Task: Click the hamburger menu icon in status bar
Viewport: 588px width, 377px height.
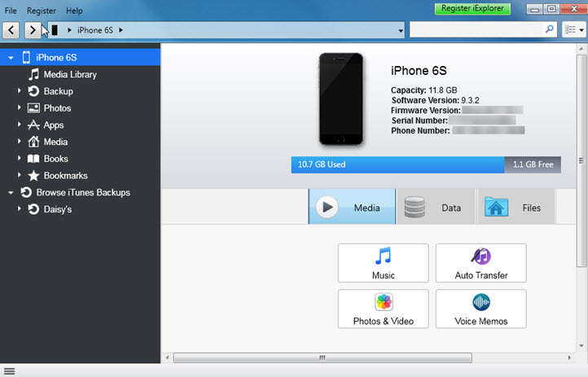Action: click(x=9, y=371)
